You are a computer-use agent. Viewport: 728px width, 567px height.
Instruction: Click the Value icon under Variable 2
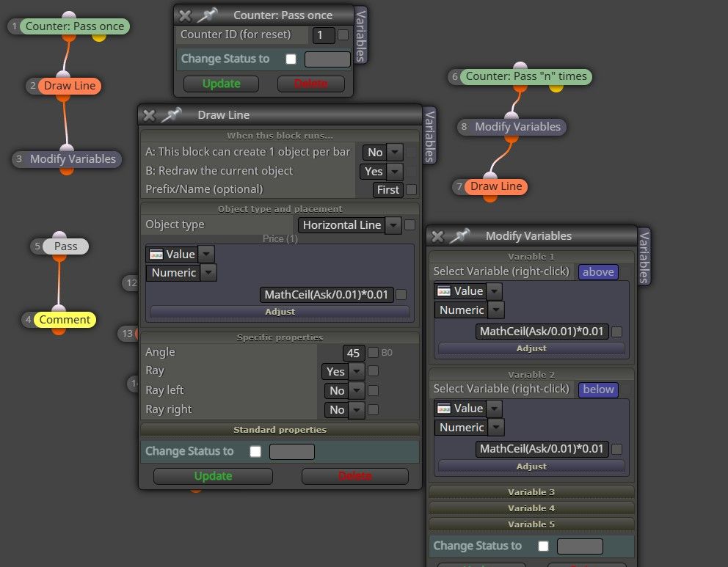pyautogui.click(x=444, y=409)
